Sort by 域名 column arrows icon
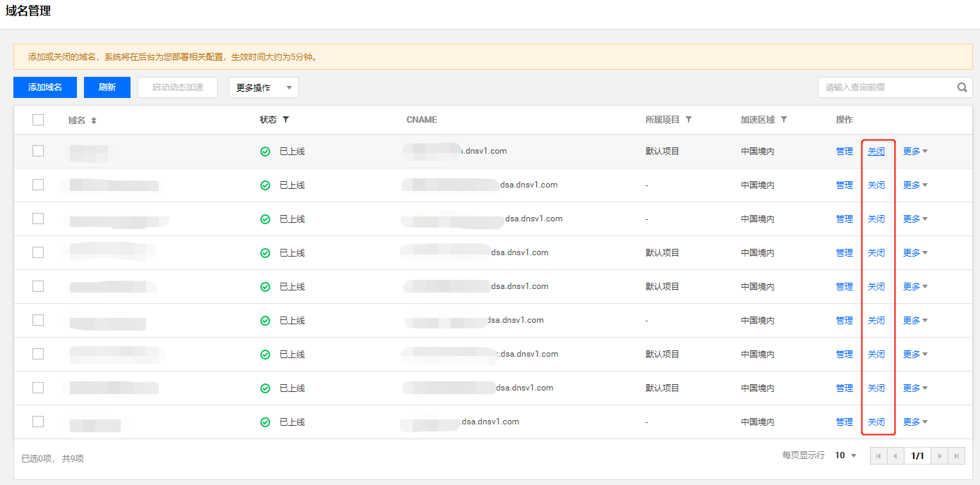 [94, 121]
